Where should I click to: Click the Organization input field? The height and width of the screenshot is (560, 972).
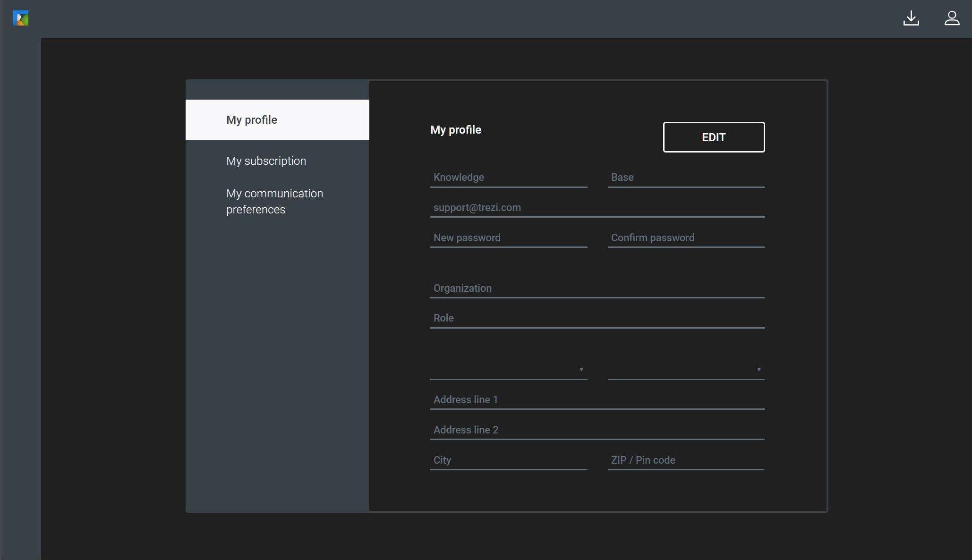coord(597,288)
